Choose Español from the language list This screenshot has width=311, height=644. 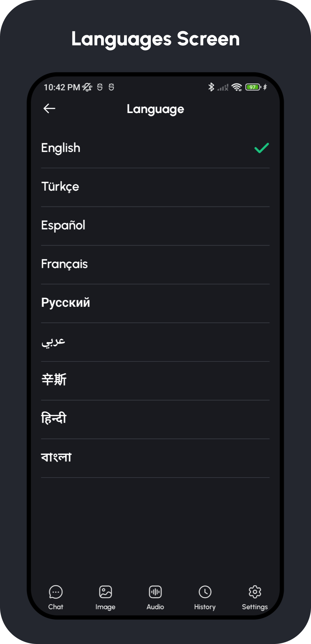point(63,225)
